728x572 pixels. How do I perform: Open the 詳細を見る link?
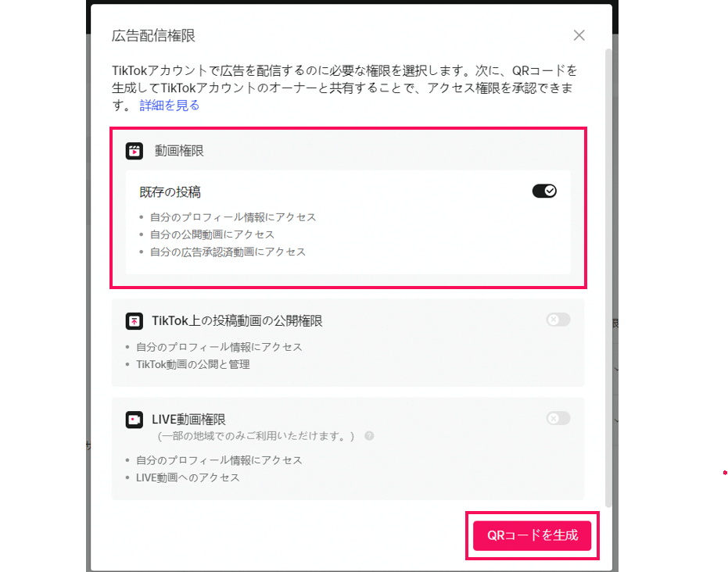170,105
